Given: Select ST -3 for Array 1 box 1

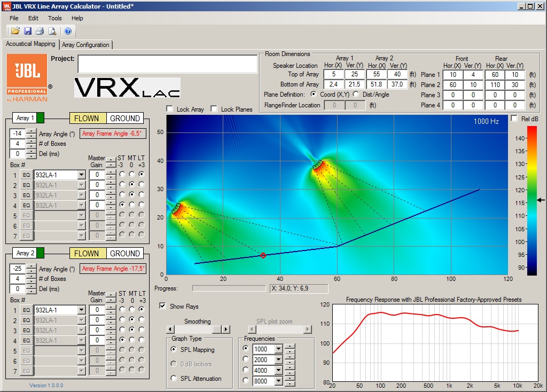Looking at the screenshot, I should pos(122,174).
